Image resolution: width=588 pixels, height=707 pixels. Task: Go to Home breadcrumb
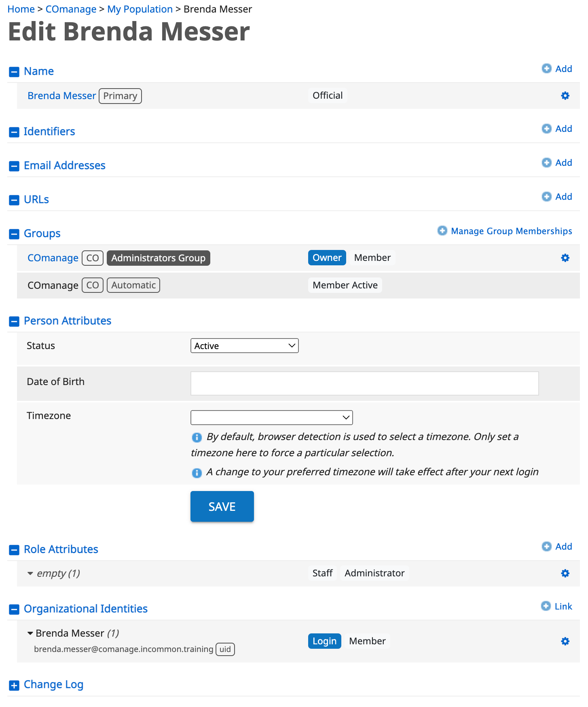[x=21, y=9]
